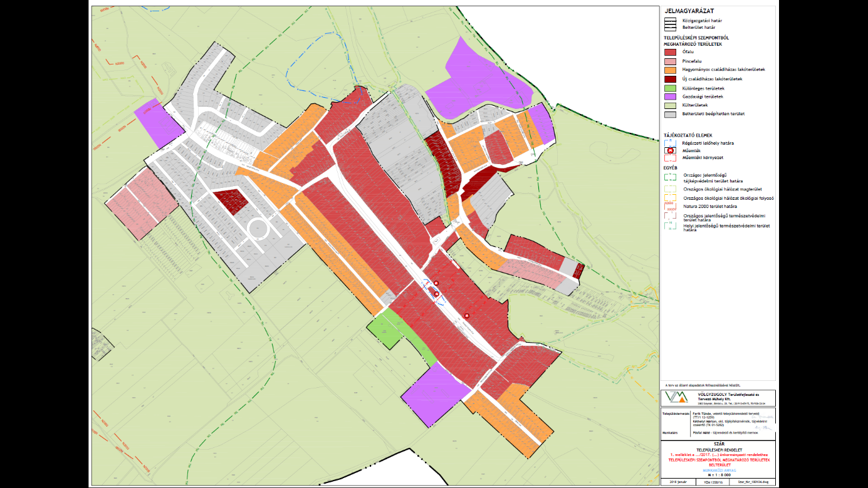Click the Műemléki környezet dashed red symbol

coord(670,158)
